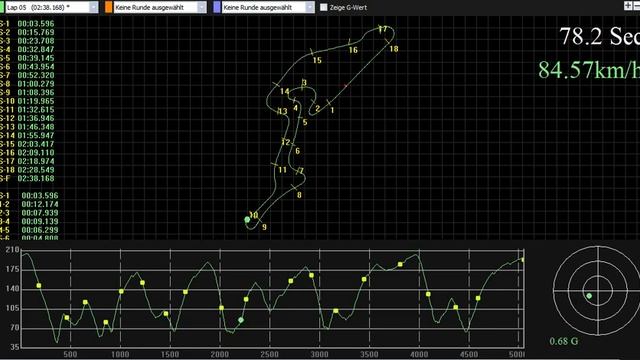
Task: Enable the Zeige G-Wert checkbox
Action: [324, 7]
